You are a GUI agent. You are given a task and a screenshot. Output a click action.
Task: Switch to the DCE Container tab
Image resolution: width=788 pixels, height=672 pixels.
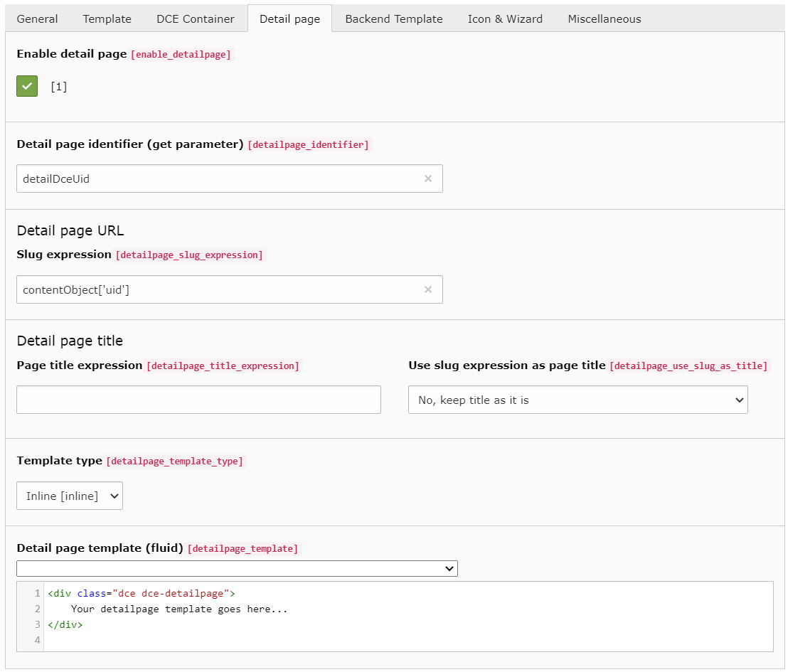click(195, 18)
